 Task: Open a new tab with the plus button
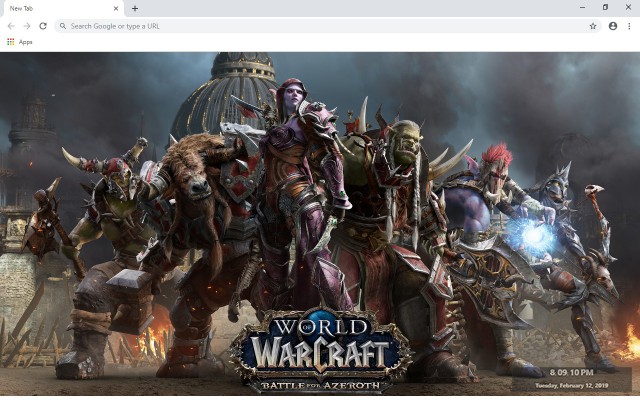135,8
